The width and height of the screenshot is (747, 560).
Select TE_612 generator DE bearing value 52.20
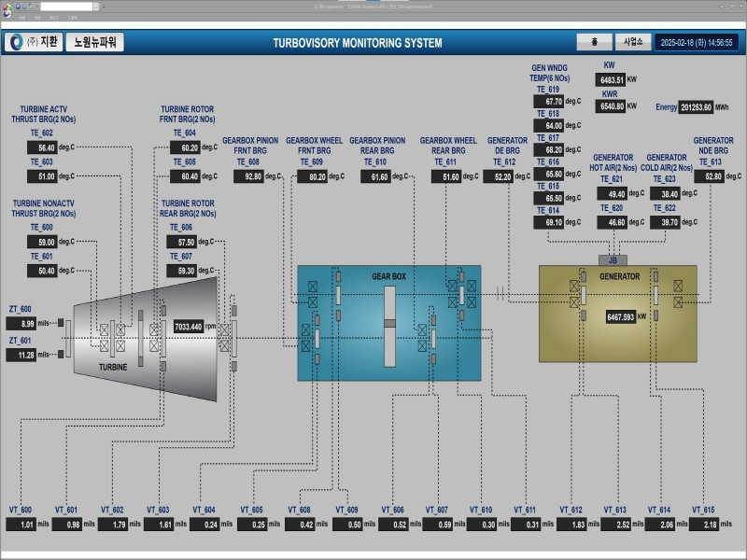(x=499, y=176)
